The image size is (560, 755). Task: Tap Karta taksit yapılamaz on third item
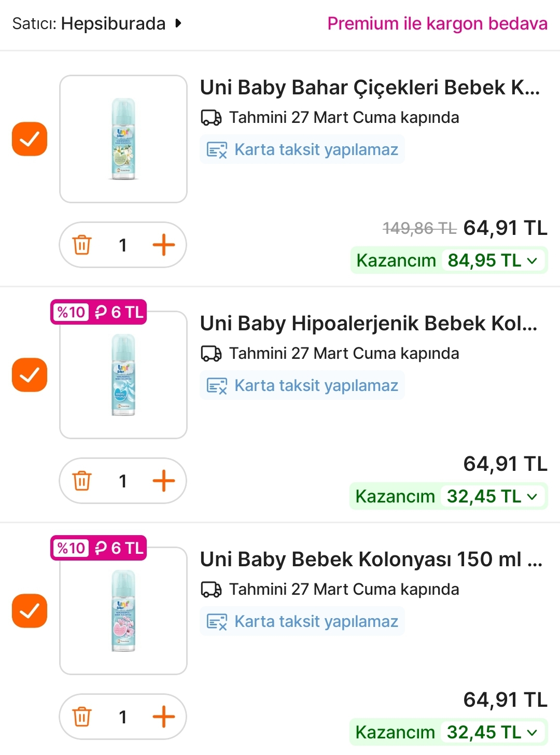[x=316, y=621]
